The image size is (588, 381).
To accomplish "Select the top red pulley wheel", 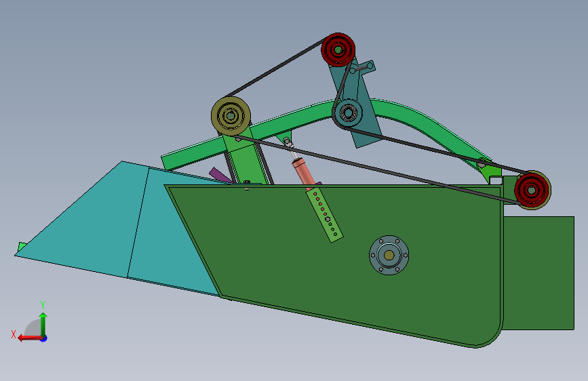I will click(x=338, y=50).
